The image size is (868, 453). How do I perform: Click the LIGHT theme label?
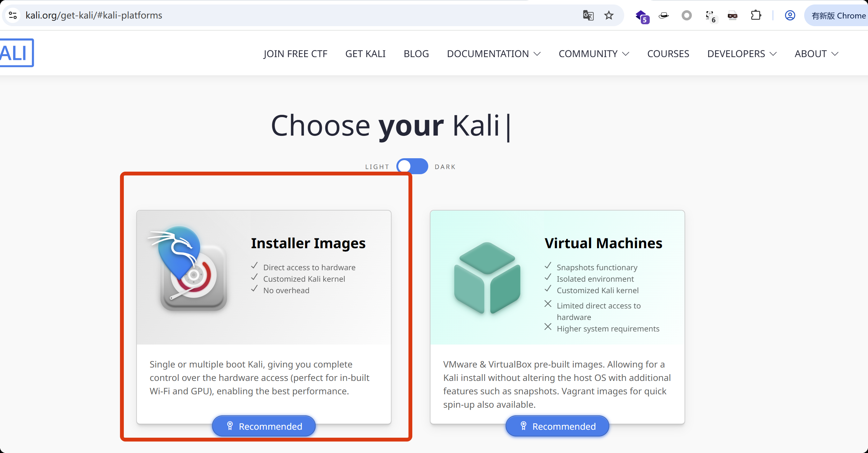(377, 167)
